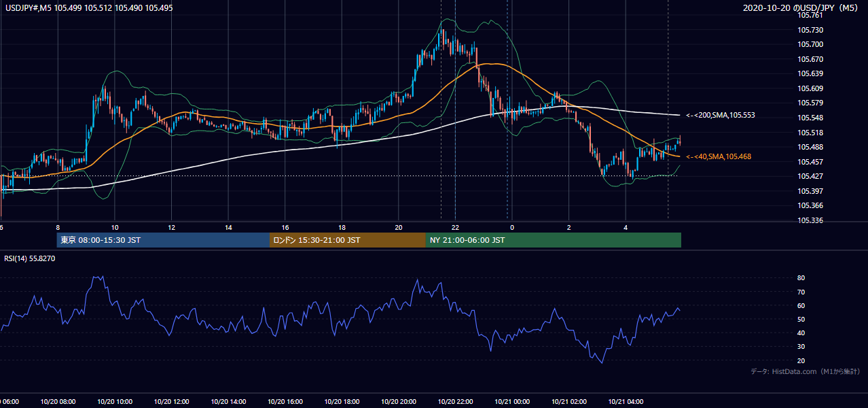Click the 10/20 14:00 date label
The image size is (868, 408).
228,401
